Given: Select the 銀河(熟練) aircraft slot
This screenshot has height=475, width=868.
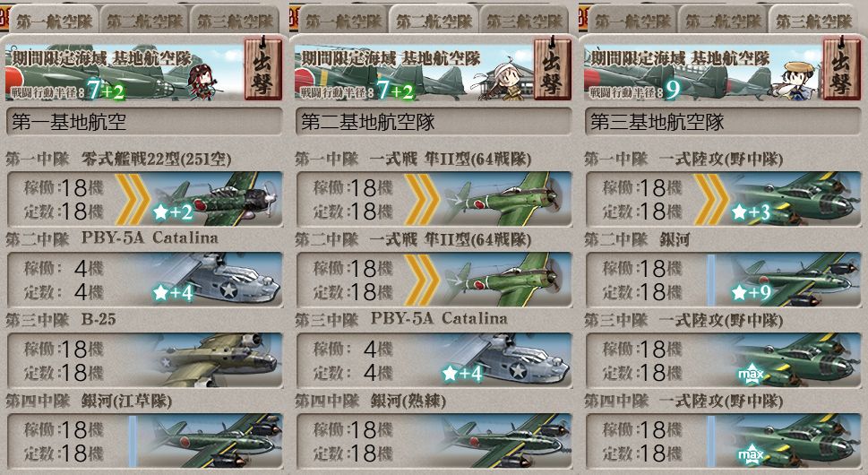Looking at the screenshot, I should point(434,441).
